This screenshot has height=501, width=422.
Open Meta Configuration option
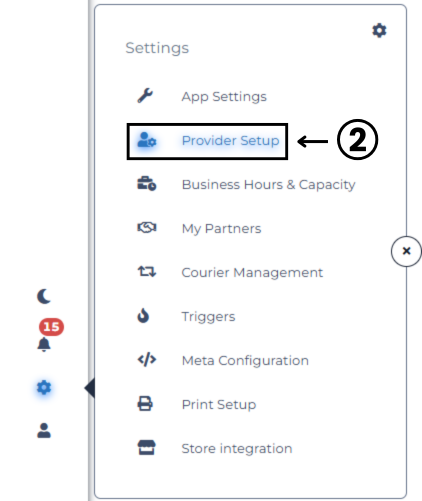(245, 361)
